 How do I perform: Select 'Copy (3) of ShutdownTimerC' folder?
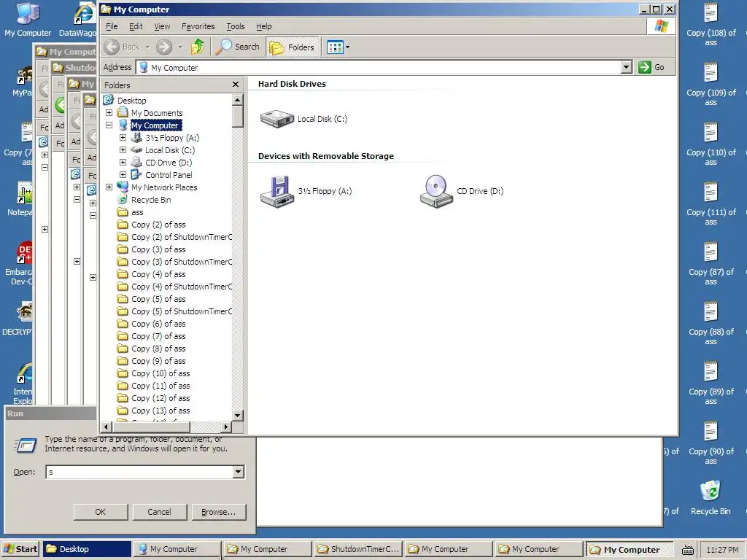point(181,262)
